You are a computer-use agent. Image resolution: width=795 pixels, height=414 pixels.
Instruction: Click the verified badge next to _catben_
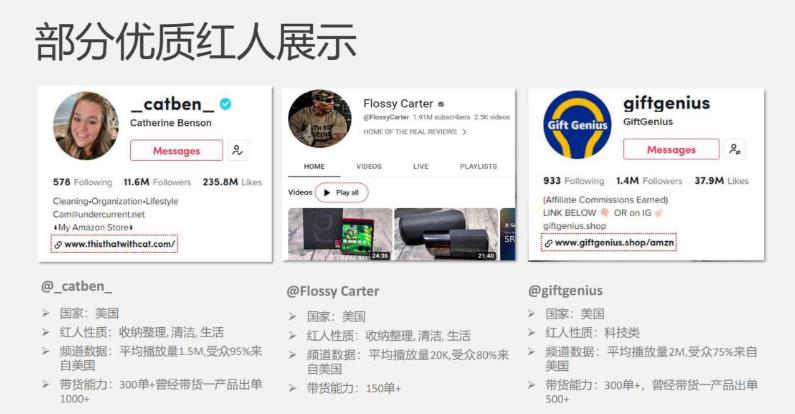(225, 103)
